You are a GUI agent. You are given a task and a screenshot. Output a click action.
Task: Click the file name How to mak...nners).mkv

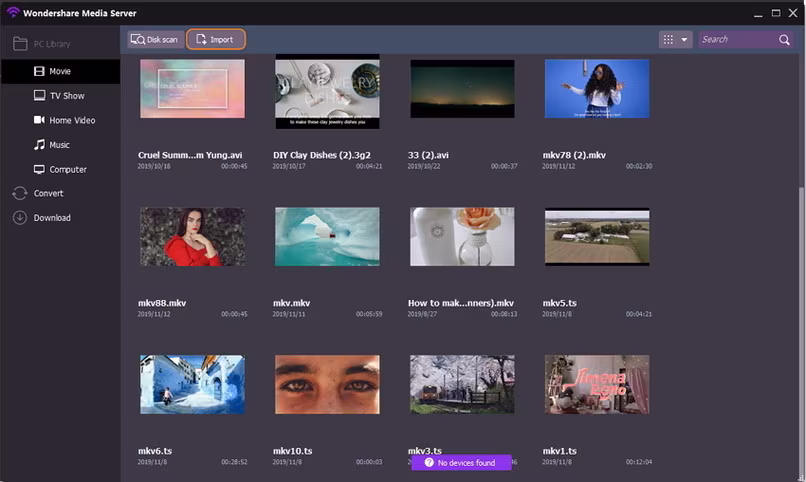pyautogui.click(x=461, y=303)
